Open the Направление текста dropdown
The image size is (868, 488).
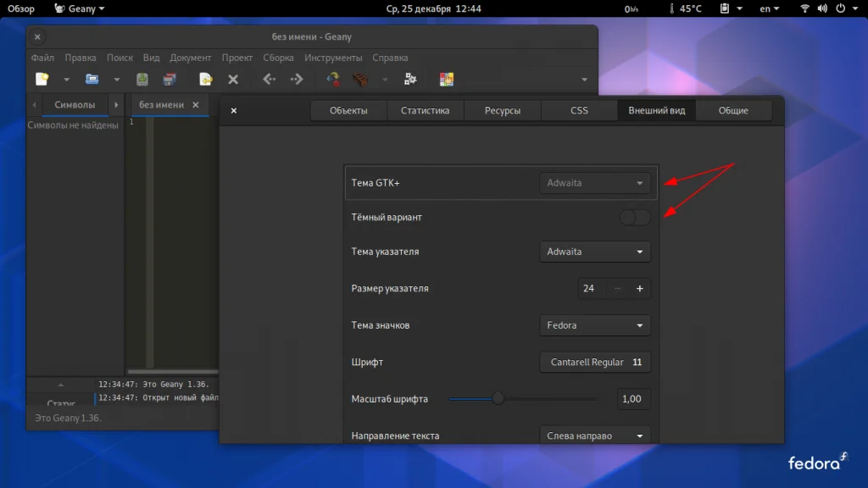pyautogui.click(x=595, y=435)
